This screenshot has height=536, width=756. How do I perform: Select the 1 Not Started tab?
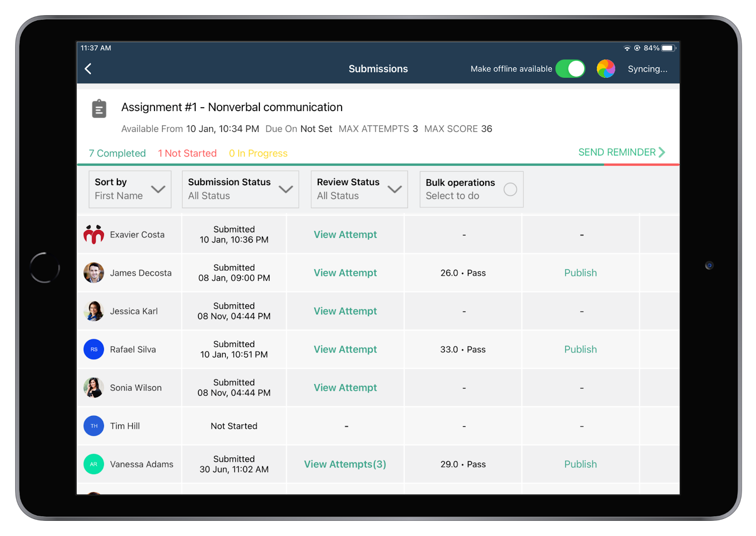click(187, 153)
